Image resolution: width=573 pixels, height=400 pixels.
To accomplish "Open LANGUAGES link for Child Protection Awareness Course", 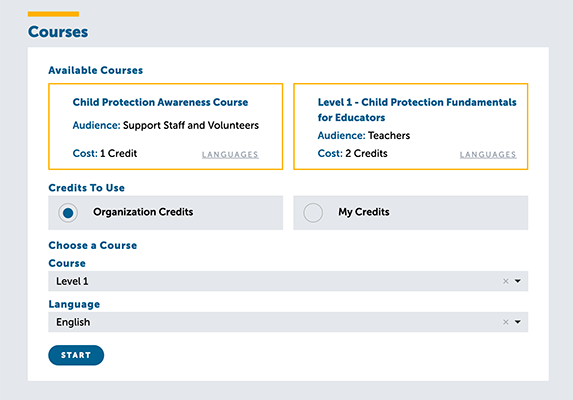I will coord(230,155).
